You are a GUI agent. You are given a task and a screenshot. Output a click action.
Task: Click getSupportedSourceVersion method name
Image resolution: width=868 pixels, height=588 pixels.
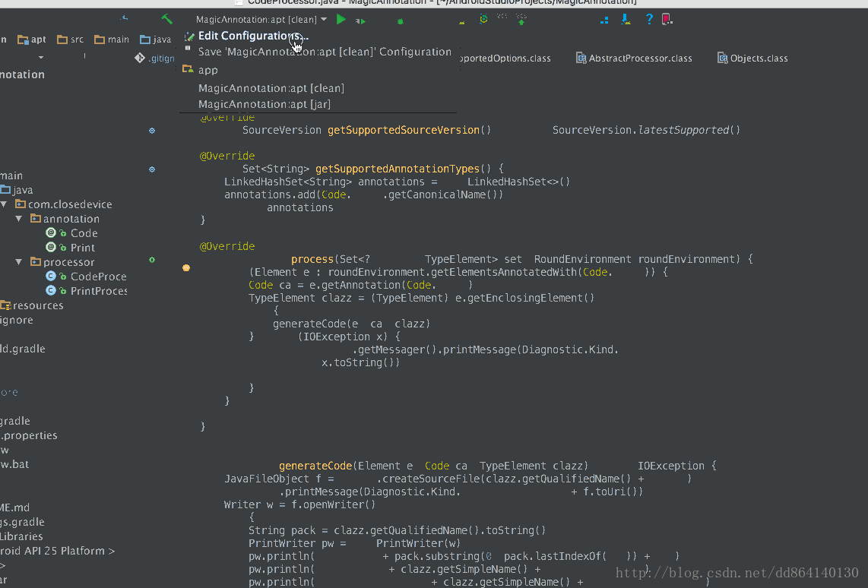pos(404,130)
